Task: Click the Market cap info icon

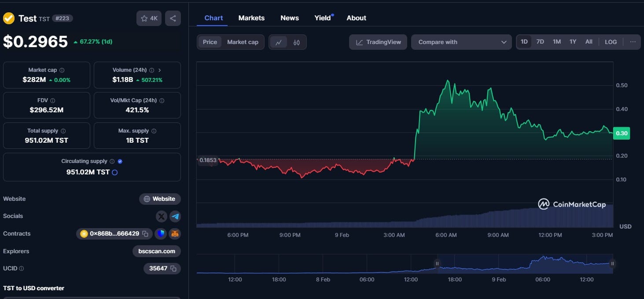Action: coord(62,70)
